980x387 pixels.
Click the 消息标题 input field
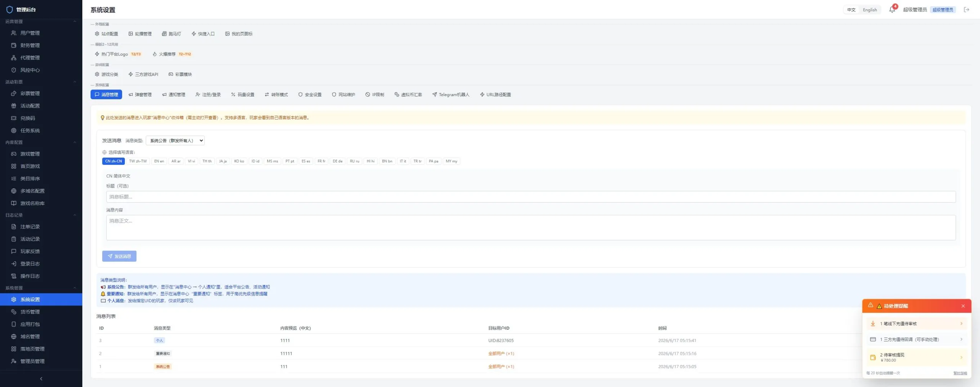click(x=531, y=197)
